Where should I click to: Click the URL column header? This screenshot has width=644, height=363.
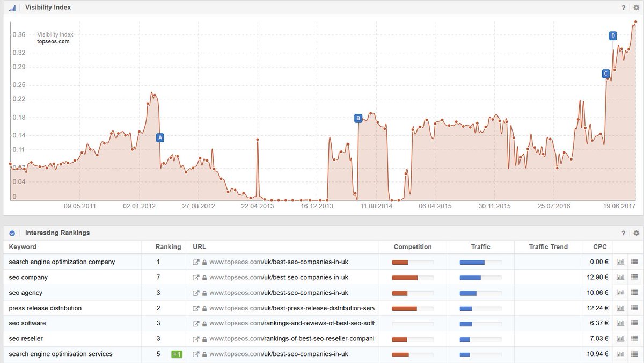[x=200, y=247]
